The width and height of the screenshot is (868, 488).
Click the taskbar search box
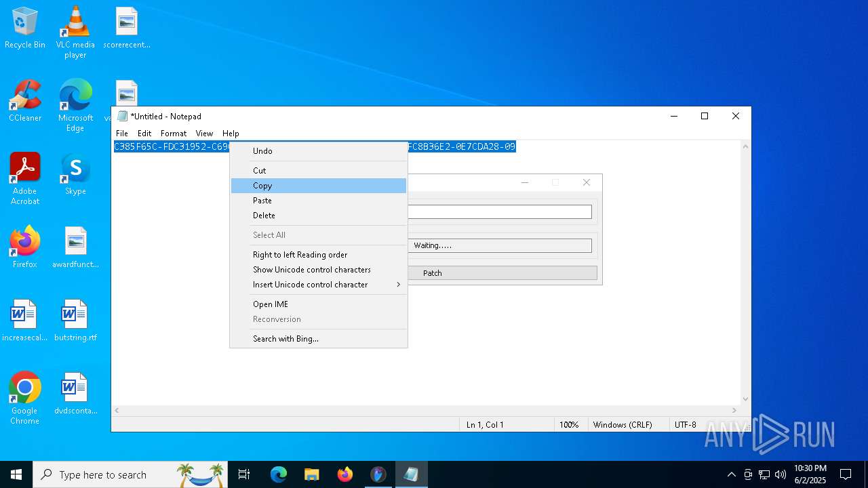[x=131, y=474]
